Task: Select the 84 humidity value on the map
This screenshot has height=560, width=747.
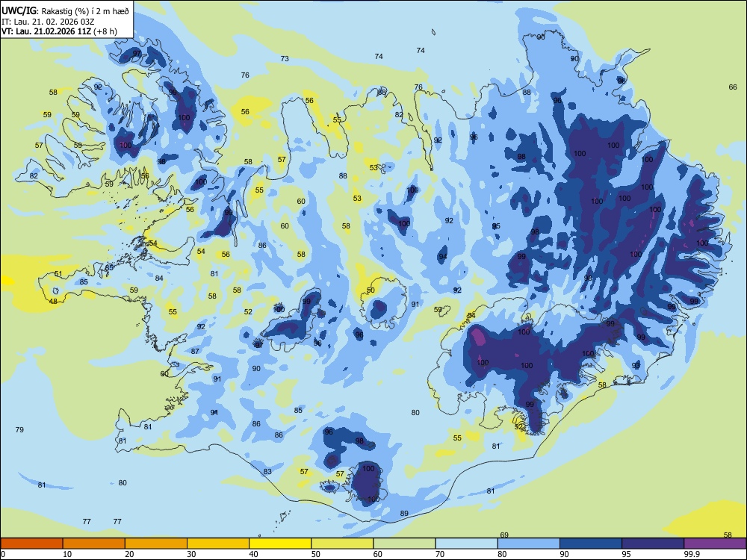Action: pos(159,278)
